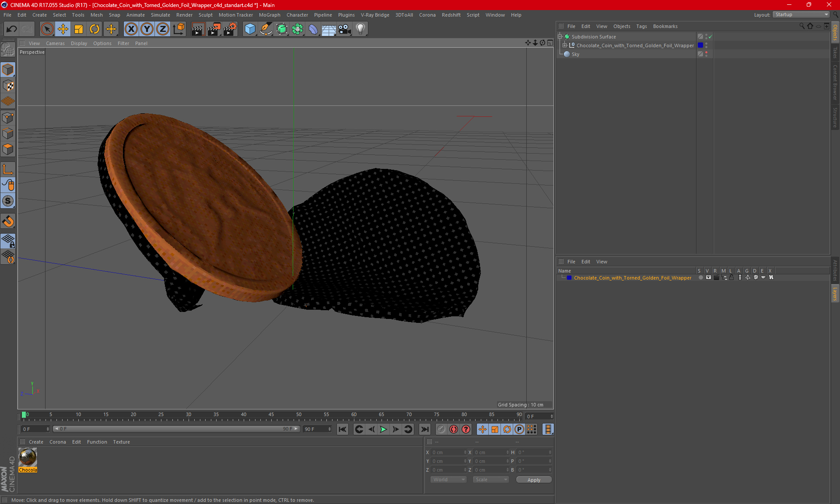This screenshot has height=504, width=840.
Task: Open the Objects manager Tags menu
Action: pyautogui.click(x=641, y=26)
